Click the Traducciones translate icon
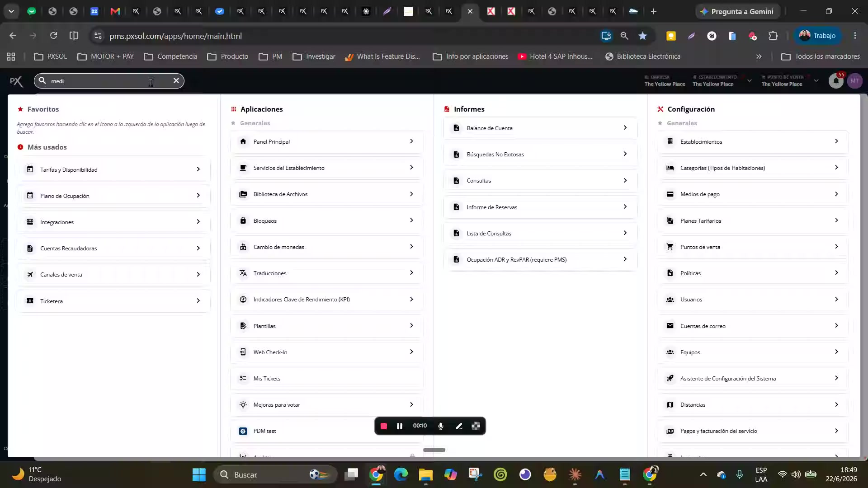Screen dimensions: 868x488 point(243,273)
